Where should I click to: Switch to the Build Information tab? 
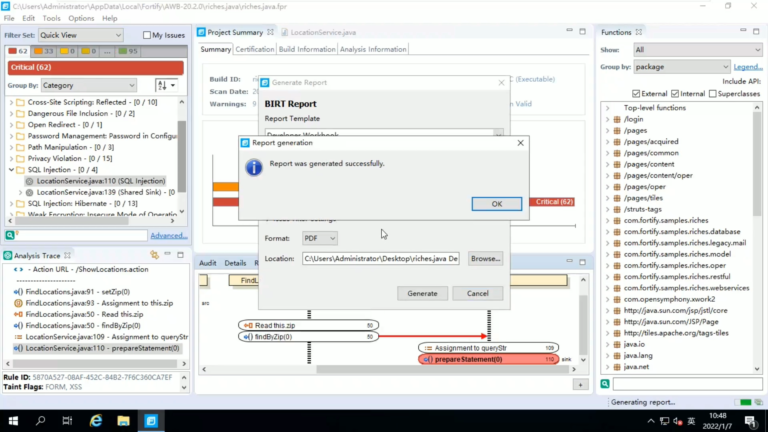307,49
